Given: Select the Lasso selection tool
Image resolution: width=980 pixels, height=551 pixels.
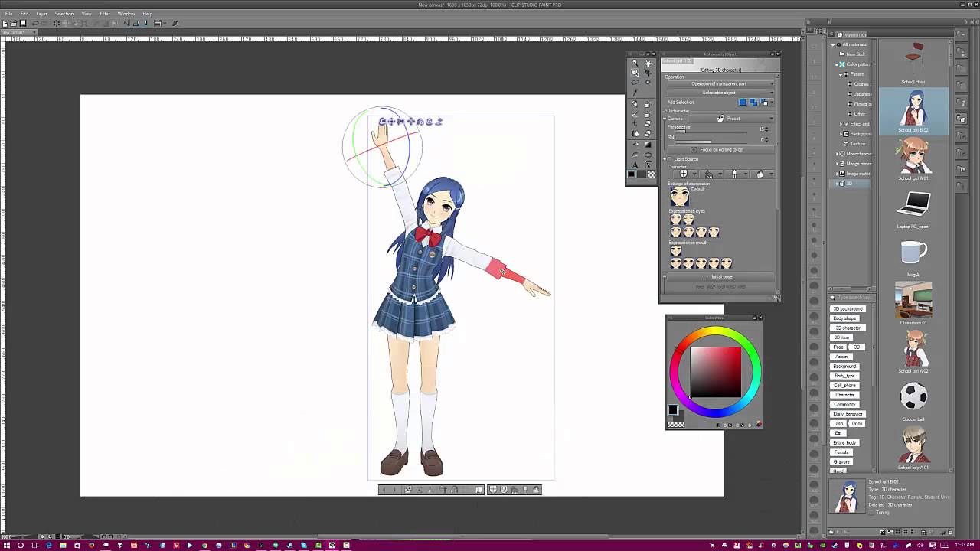Looking at the screenshot, I should point(635,82).
